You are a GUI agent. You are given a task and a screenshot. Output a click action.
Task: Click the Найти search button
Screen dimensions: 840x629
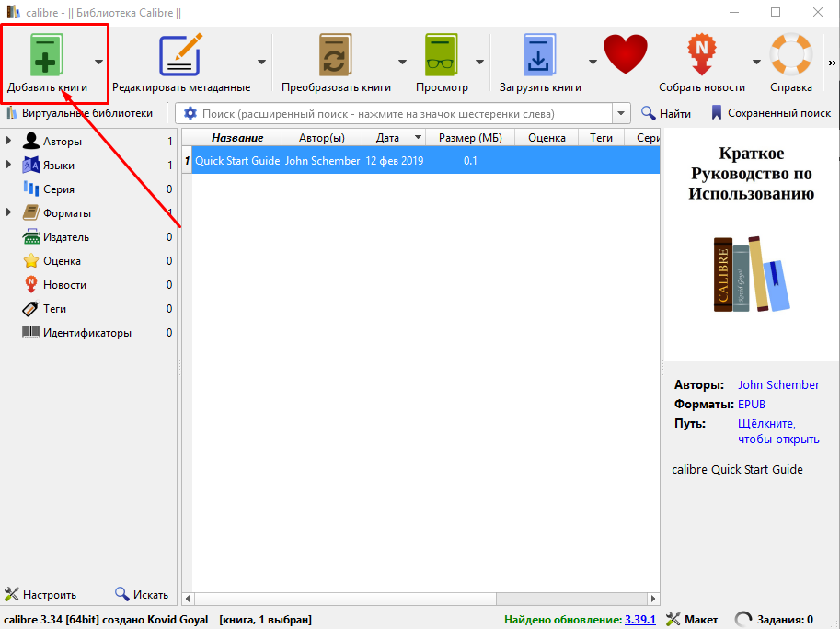666,113
